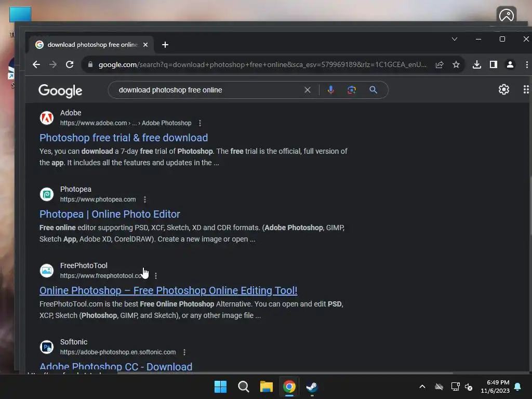
Task: Click the network display tray icon
Action: [455, 387]
